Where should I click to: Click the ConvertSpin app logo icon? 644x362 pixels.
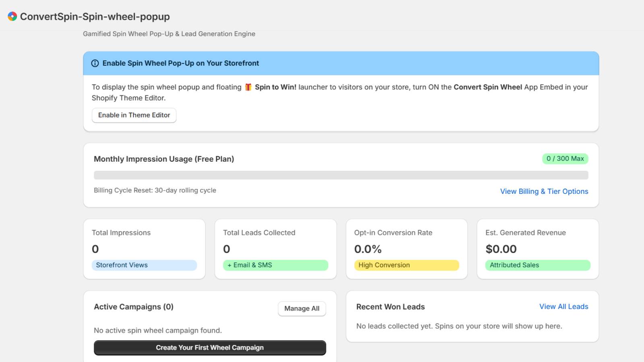[12, 16]
